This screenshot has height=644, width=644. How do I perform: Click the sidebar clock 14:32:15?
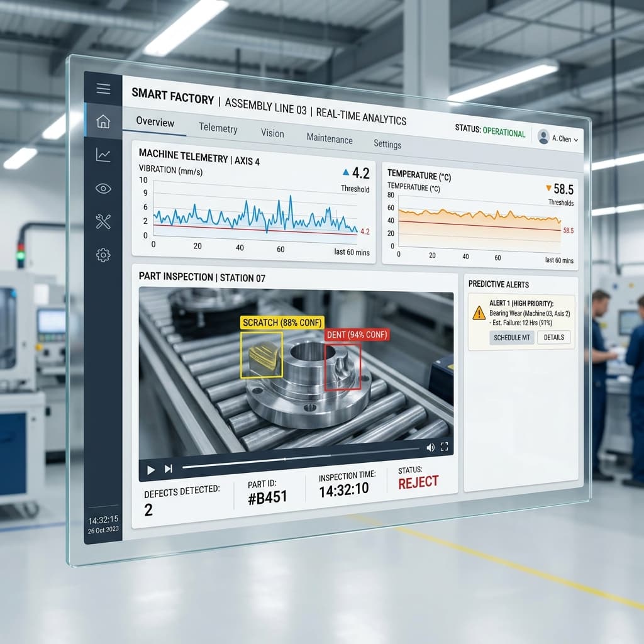103,520
